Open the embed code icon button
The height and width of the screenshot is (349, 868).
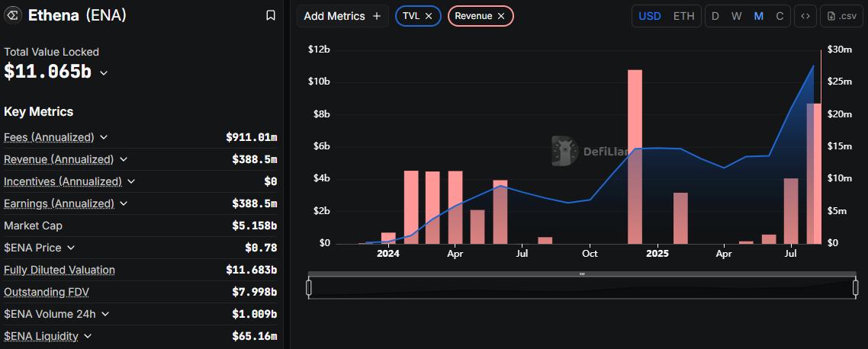point(805,16)
